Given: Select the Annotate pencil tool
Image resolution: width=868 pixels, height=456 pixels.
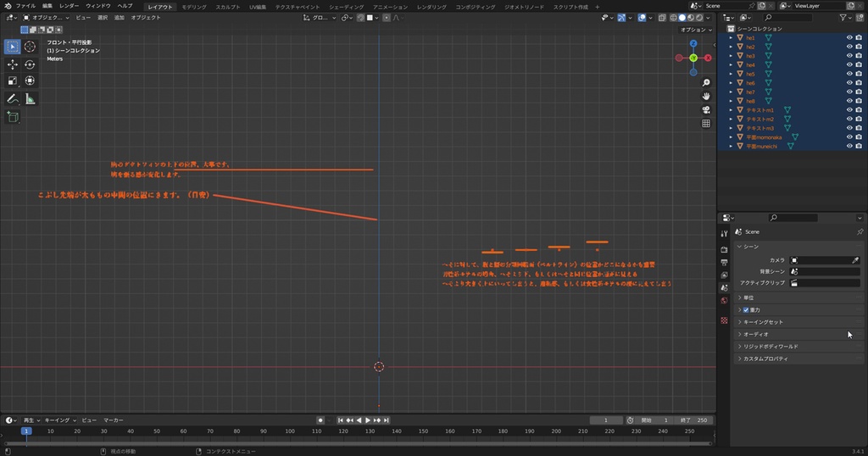Looking at the screenshot, I should (x=12, y=99).
